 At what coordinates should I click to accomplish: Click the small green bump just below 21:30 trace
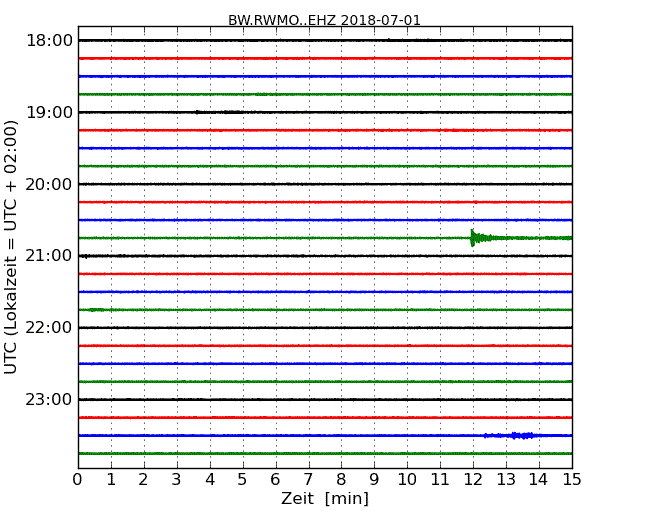pos(97,310)
